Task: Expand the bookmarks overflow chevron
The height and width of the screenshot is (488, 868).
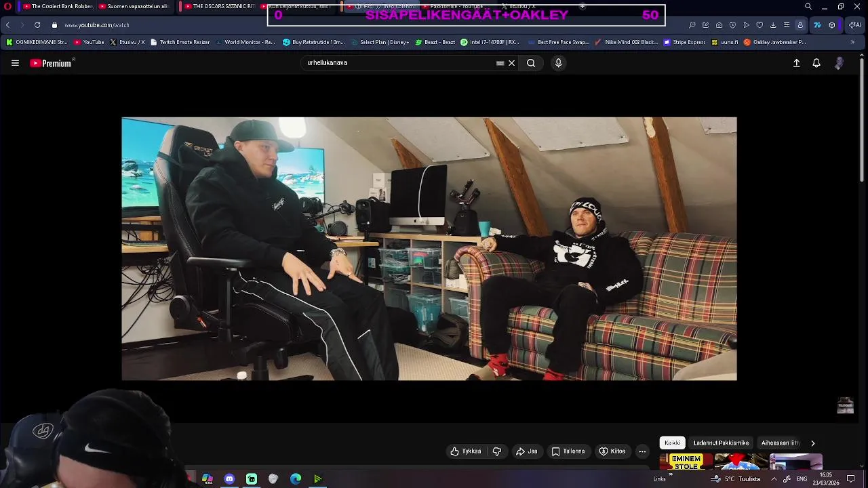Action: pos(852,42)
